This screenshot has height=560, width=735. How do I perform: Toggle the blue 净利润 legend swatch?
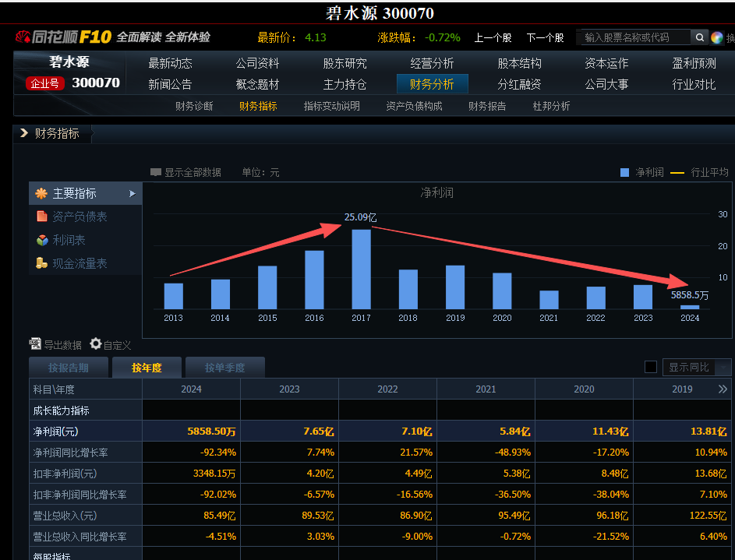tap(624, 172)
